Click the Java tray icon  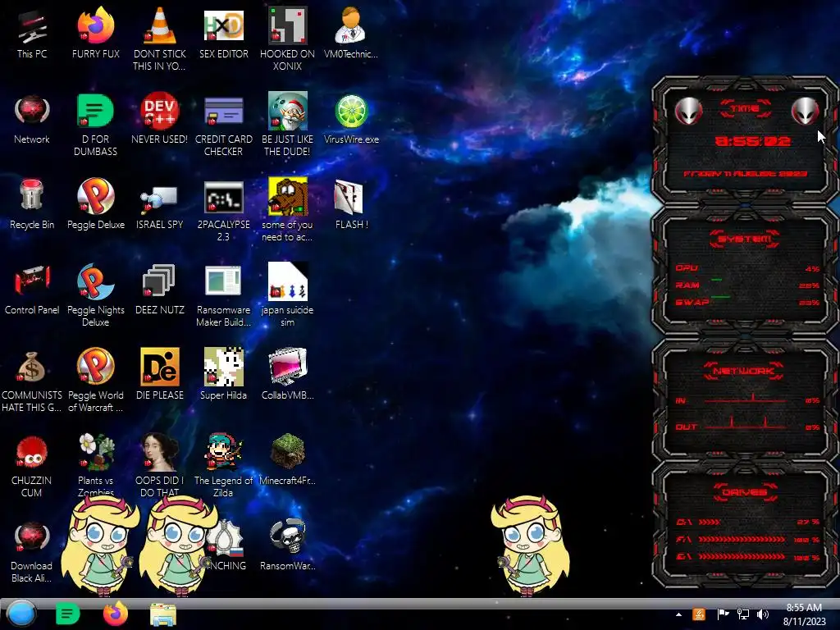pyautogui.click(x=699, y=614)
